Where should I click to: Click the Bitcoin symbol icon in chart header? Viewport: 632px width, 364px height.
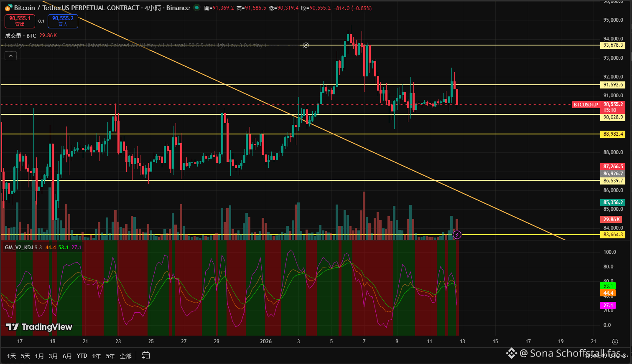point(8,8)
